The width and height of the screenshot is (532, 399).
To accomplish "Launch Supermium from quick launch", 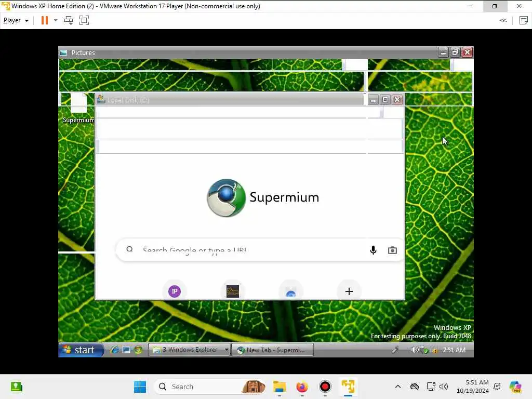I will pos(138,350).
